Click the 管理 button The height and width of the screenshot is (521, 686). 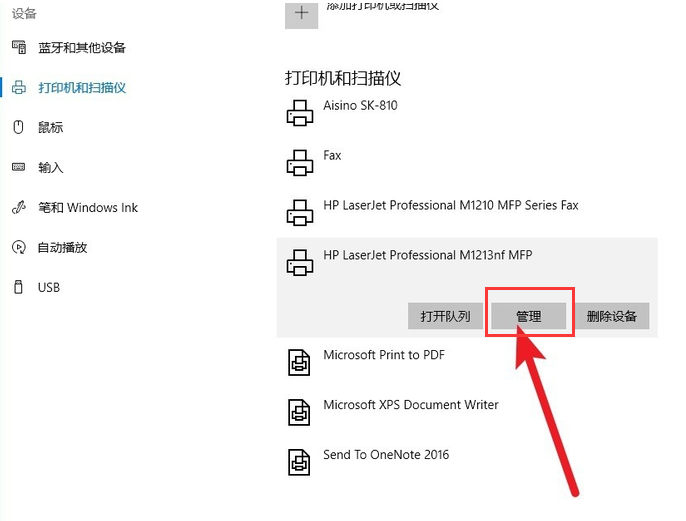(x=528, y=316)
